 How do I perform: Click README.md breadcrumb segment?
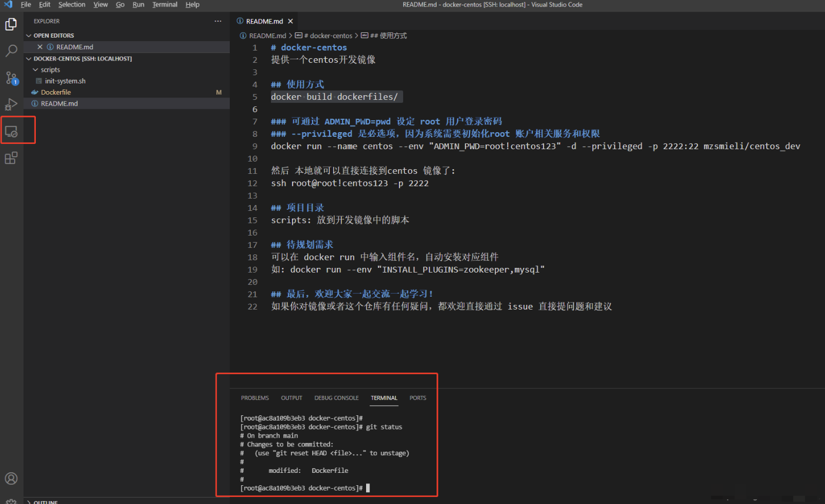pos(267,36)
